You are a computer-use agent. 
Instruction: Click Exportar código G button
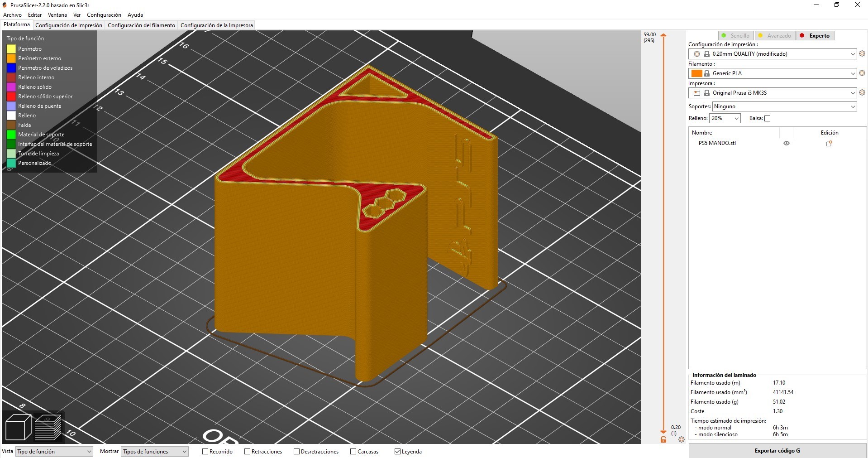(x=777, y=451)
